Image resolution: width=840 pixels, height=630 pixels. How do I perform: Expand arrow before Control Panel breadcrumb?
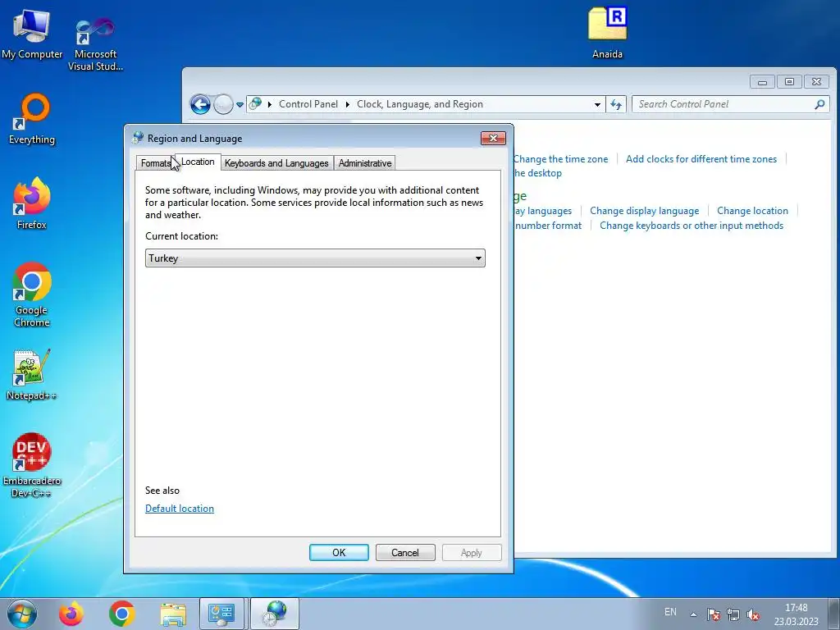click(x=269, y=104)
